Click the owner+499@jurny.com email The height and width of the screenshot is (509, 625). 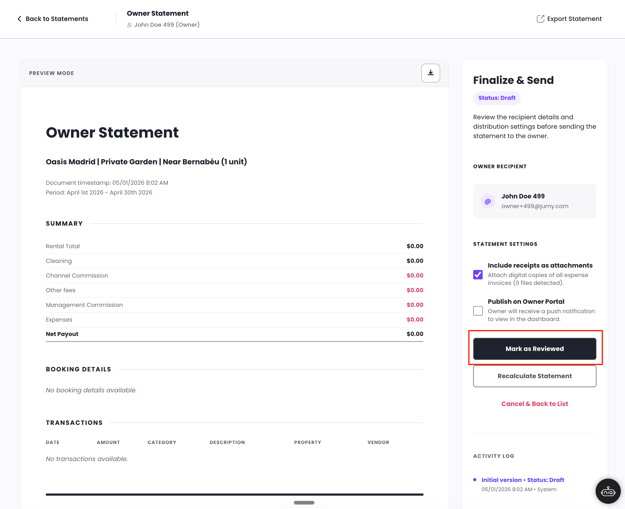(535, 206)
